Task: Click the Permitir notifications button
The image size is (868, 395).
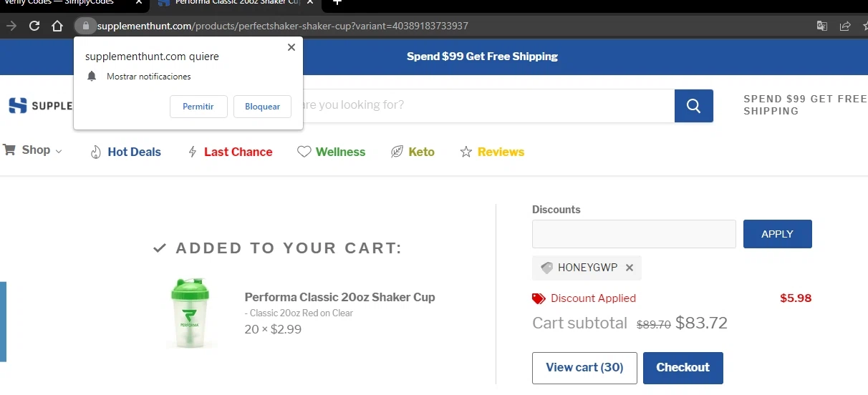Action: click(x=198, y=107)
